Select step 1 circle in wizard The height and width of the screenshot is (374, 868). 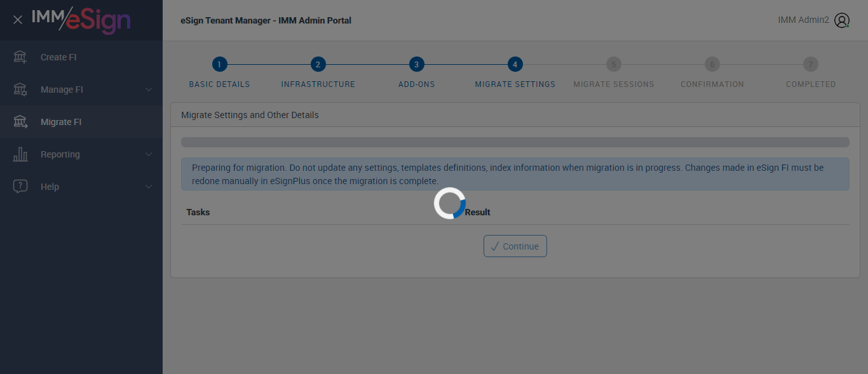click(x=219, y=64)
